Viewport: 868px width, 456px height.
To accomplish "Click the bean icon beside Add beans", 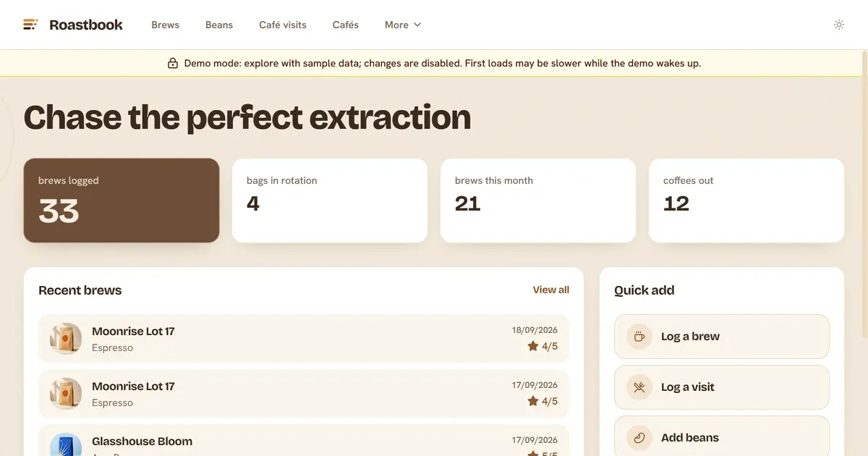I will [x=639, y=438].
